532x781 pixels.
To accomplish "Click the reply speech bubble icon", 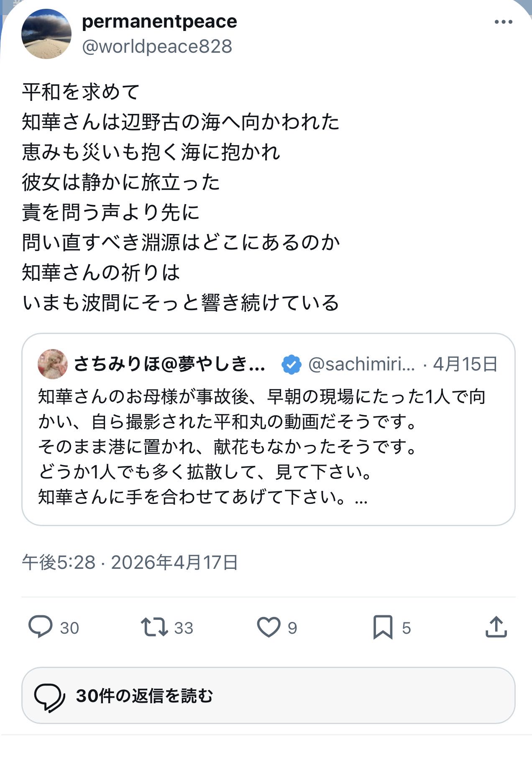I will coord(40,627).
